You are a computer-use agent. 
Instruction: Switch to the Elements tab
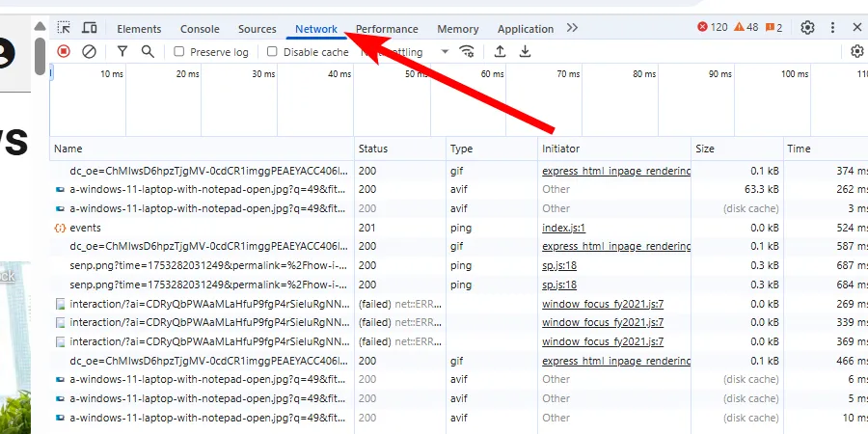click(x=139, y=29)
